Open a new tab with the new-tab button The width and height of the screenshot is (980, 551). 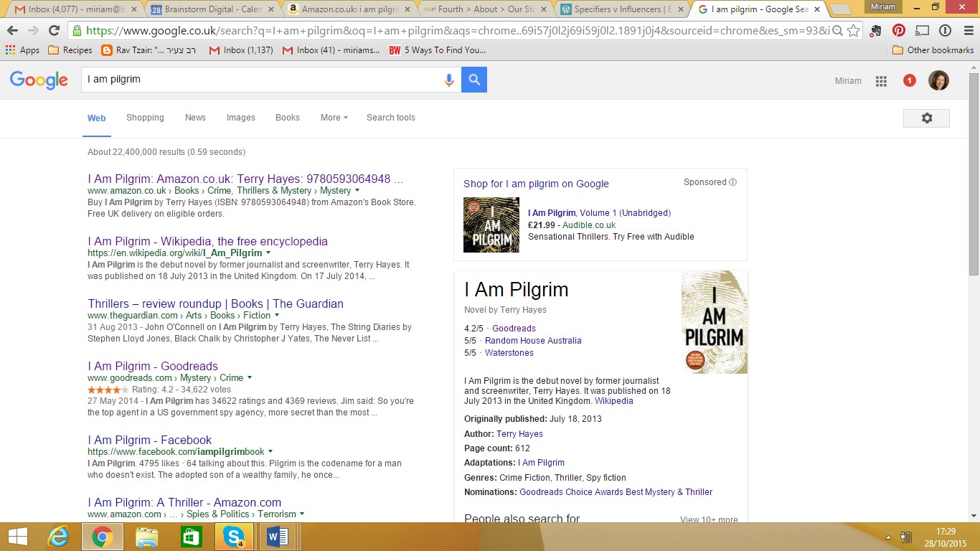pos(841,10)
